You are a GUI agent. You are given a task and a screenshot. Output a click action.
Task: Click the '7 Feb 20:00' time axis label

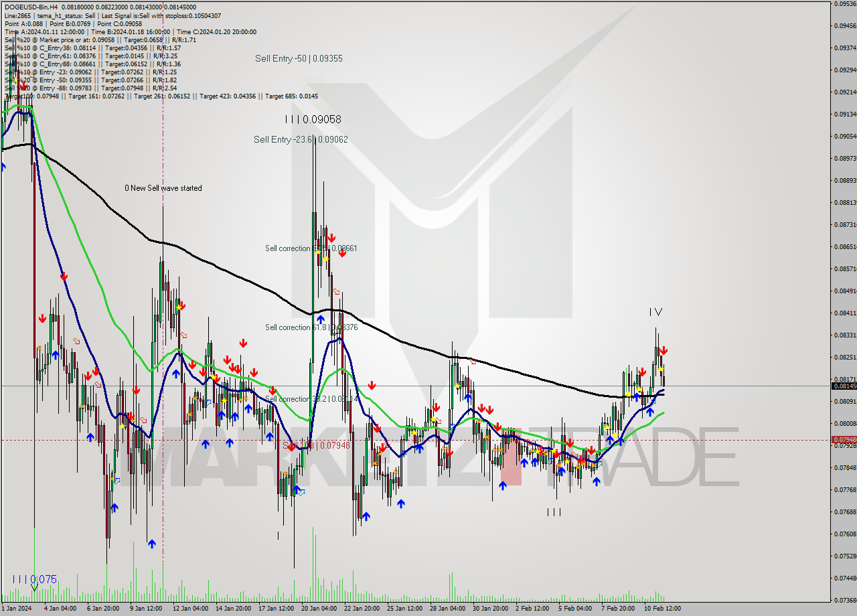619,609
